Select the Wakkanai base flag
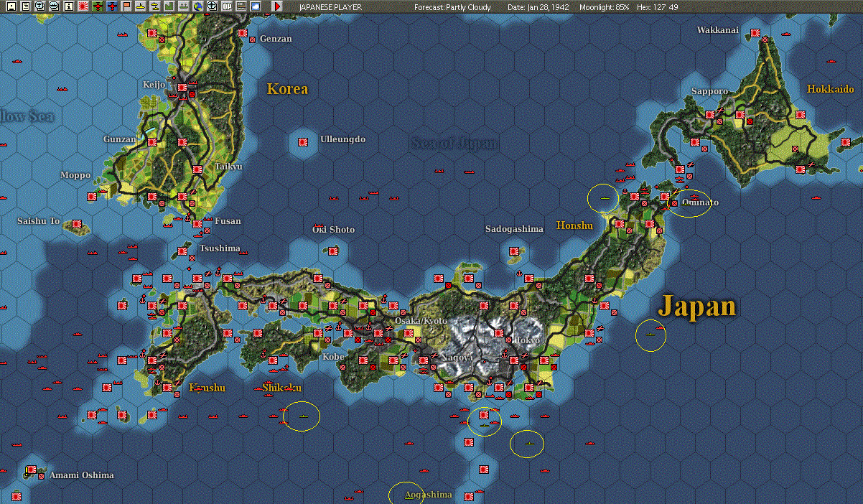The width and height of the screenshot is (863, 504). [x=755, y=32]
